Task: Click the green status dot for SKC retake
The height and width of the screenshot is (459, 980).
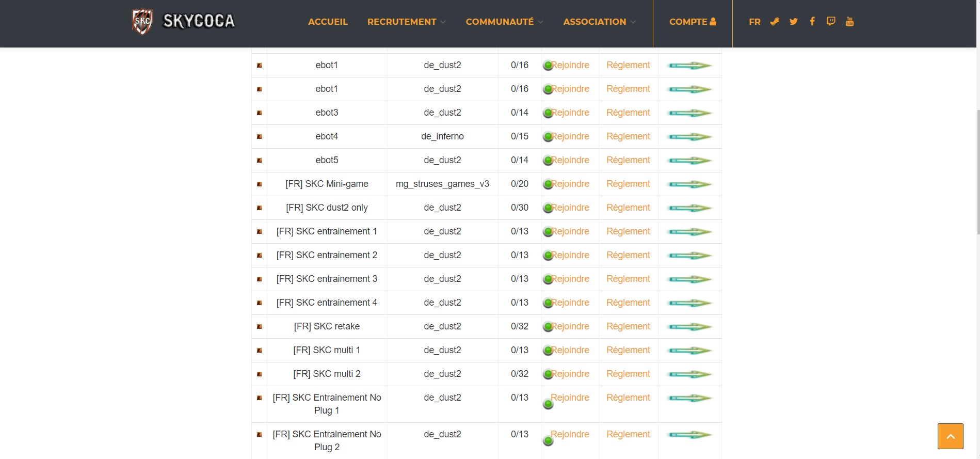Action: coord(548,327)
